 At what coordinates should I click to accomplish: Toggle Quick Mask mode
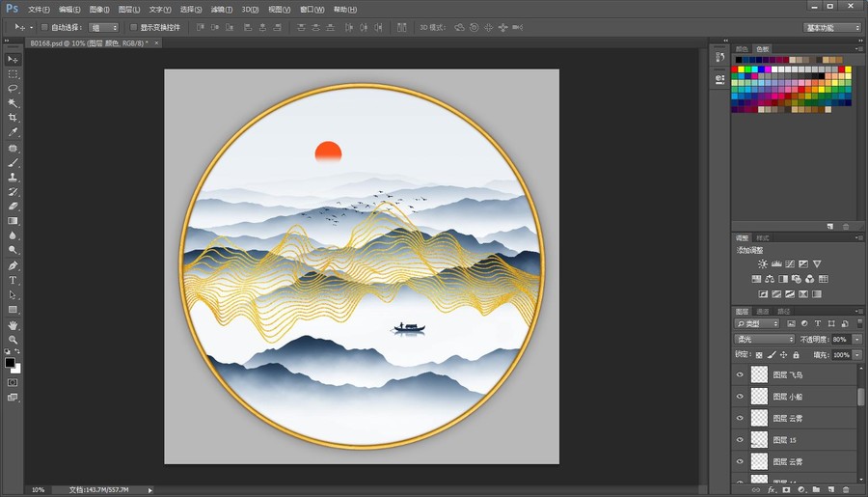pyautogui.click(x=13, y=382)
